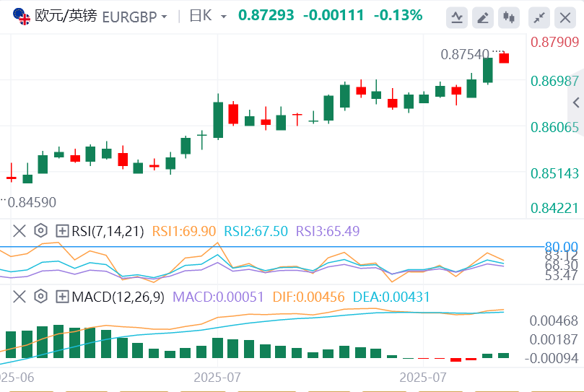Click the 0.84590 low price label
This screenshot has width=584, height=392.
(x=32, y=202)
